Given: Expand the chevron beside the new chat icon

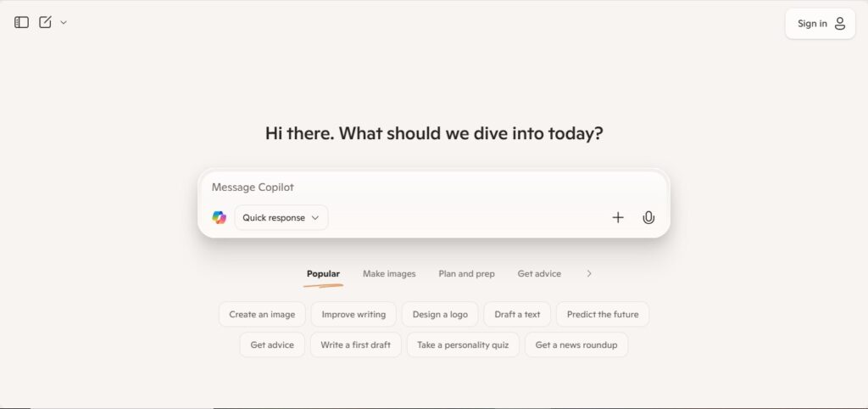Looking at the screenshot, I should (x=63, y=23).
